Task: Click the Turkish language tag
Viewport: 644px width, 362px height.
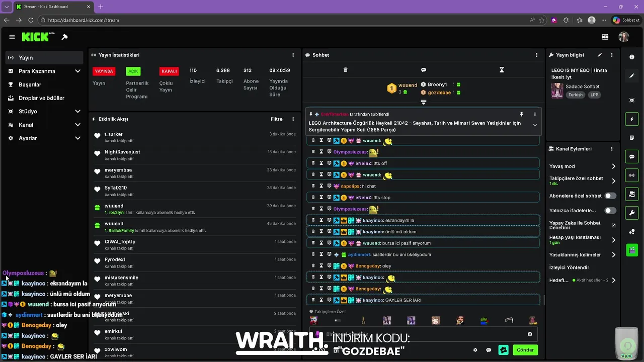Action: point(576,95)
